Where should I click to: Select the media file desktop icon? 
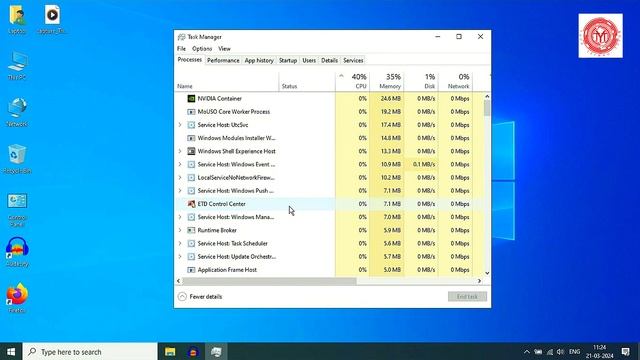(52, 19)
